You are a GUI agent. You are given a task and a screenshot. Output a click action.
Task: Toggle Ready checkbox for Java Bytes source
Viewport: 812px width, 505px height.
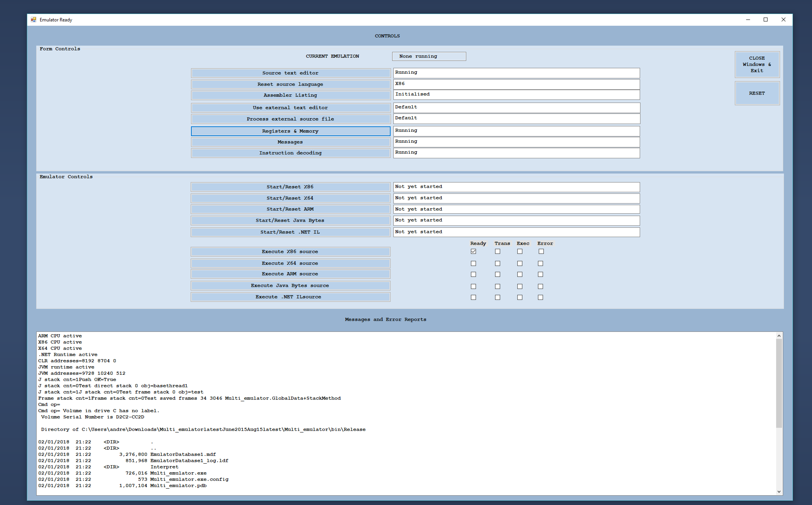[x=473, y=286]
